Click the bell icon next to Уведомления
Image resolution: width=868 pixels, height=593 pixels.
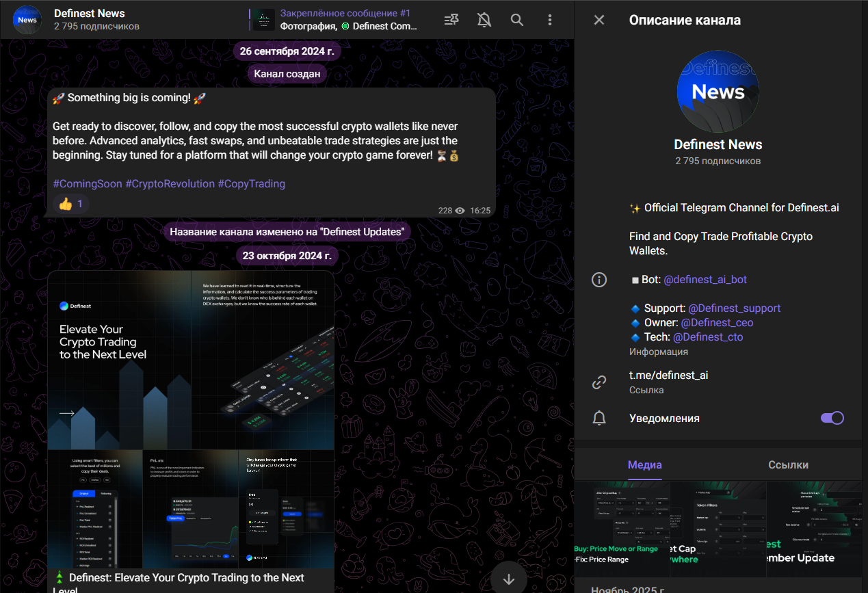[x=599, y=418]
